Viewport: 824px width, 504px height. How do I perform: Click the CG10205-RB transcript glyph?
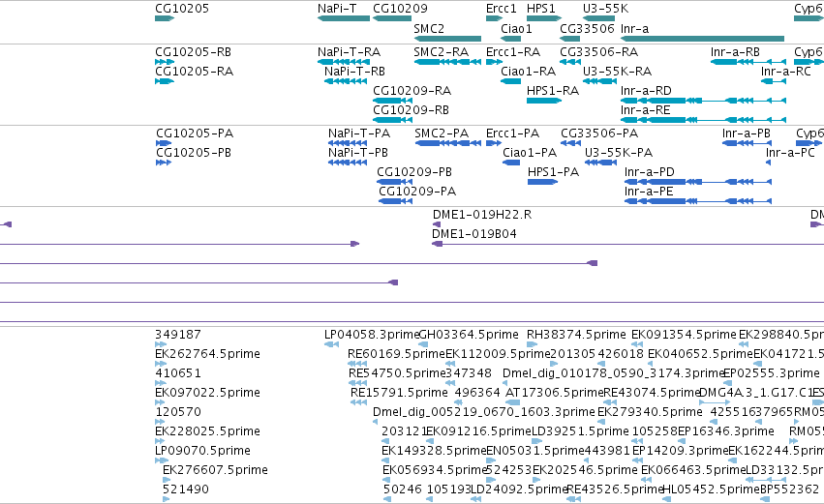pos(165,62)
